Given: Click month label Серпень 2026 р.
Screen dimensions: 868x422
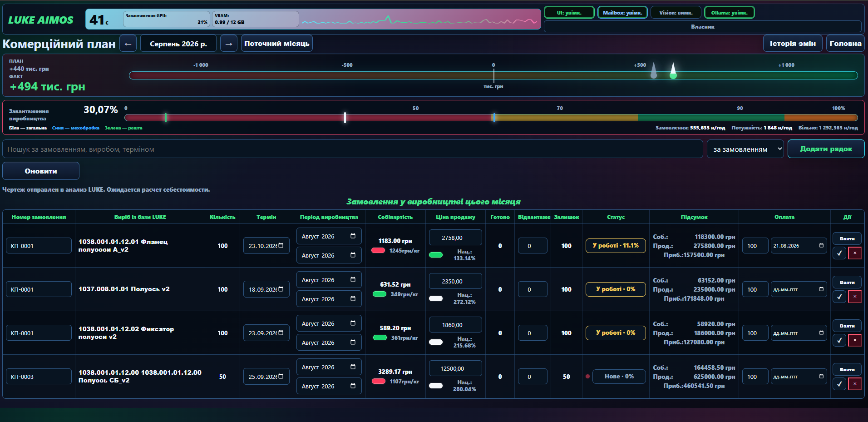Looking at the screenshot, I should pyautogui.click(x=178, y=44).
